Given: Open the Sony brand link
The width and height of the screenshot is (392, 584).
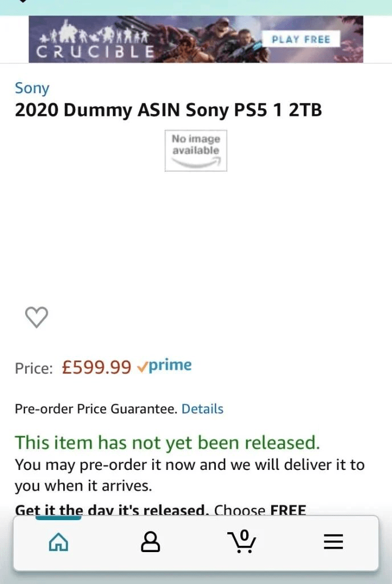Looking at the screenshot, I should coord(32,88).
